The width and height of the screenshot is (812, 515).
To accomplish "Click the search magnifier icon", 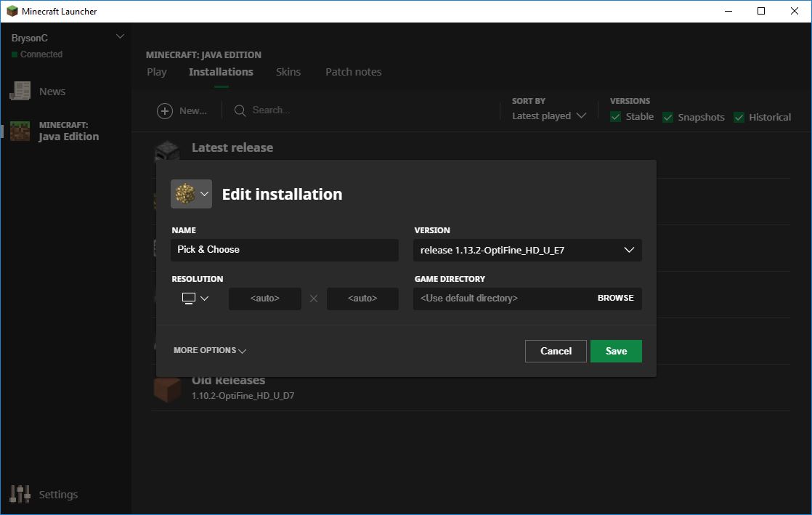I will click(x=240, y=110).
